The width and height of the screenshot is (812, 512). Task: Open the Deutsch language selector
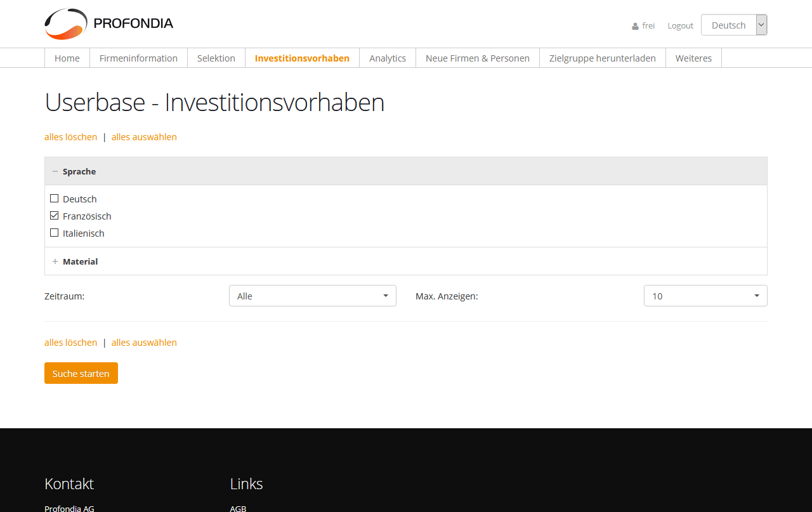pos(733,25)
